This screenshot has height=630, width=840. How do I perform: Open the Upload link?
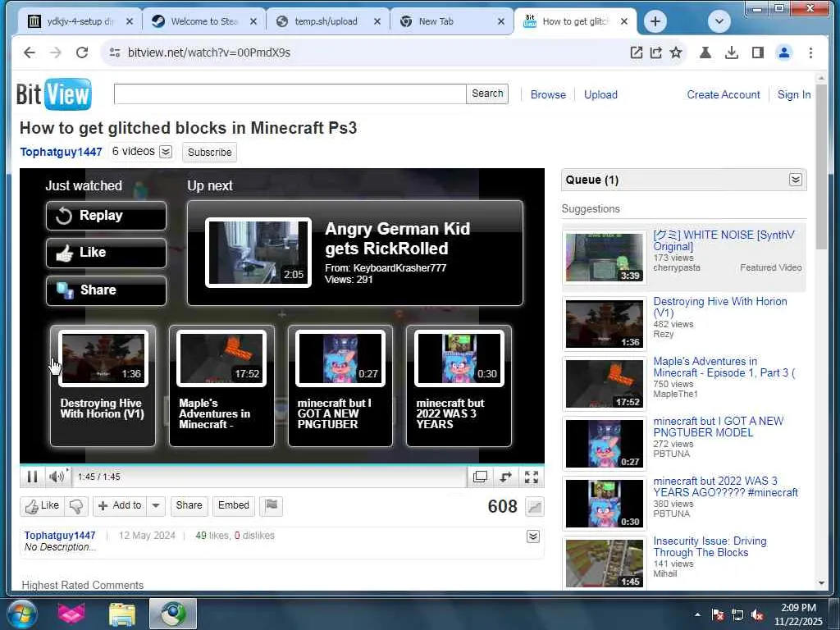click(x=600, y=95)
